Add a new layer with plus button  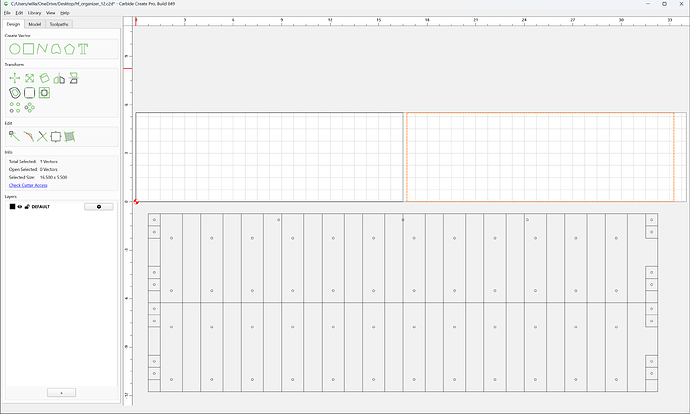(61, 392)
